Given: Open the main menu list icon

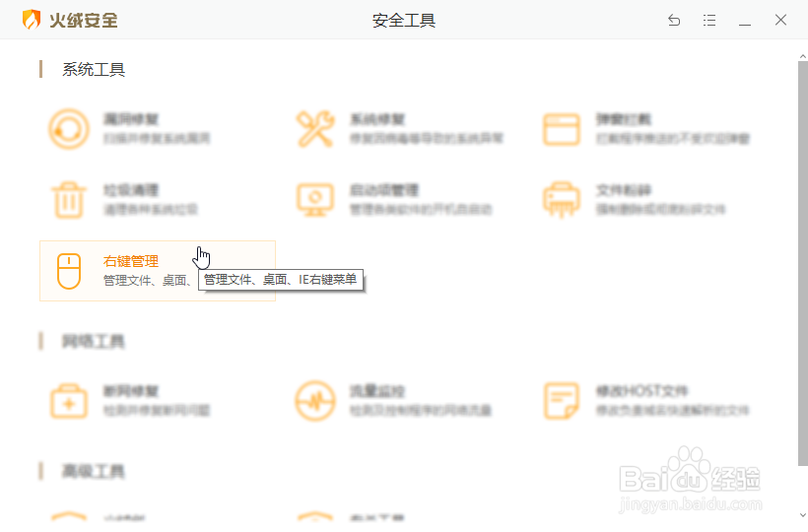Looking at the screenshot, I should click(x=709, y=20).
